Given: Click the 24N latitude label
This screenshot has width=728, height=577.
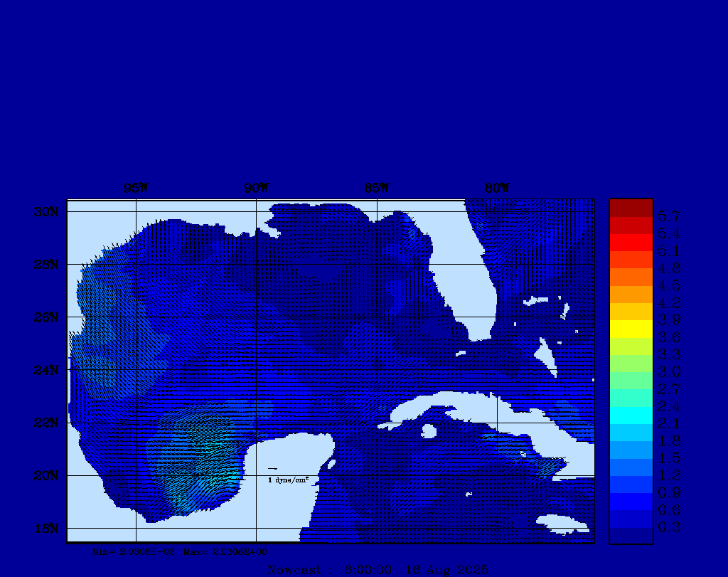Looking at the screenshot, I should pyautogui.click(x=45, y=370).
